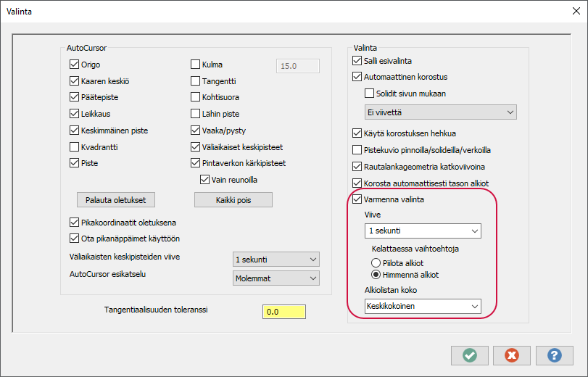Open the Alkiolistan koko dropdown
This screenshot has width=588, height=377.
(423, 307)
